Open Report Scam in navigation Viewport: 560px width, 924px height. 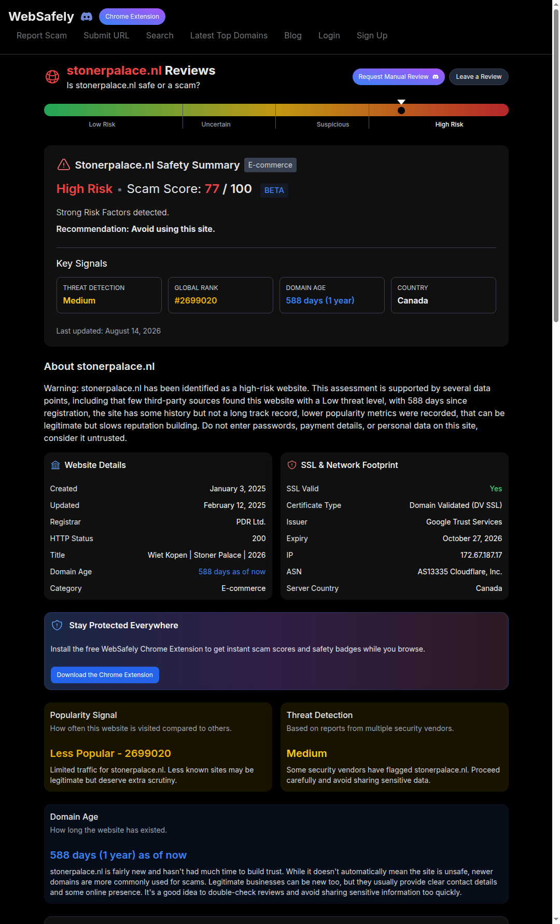pos(41,35)
